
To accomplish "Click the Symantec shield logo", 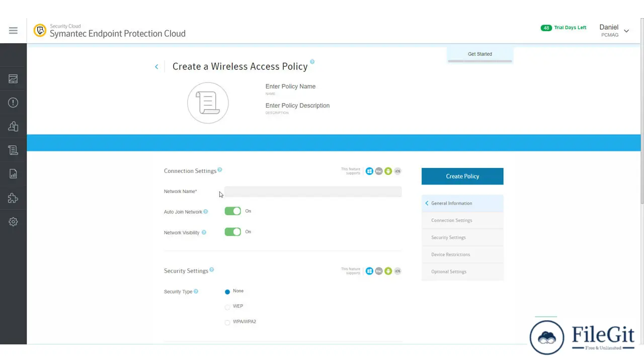I will (x=40, y=31).
